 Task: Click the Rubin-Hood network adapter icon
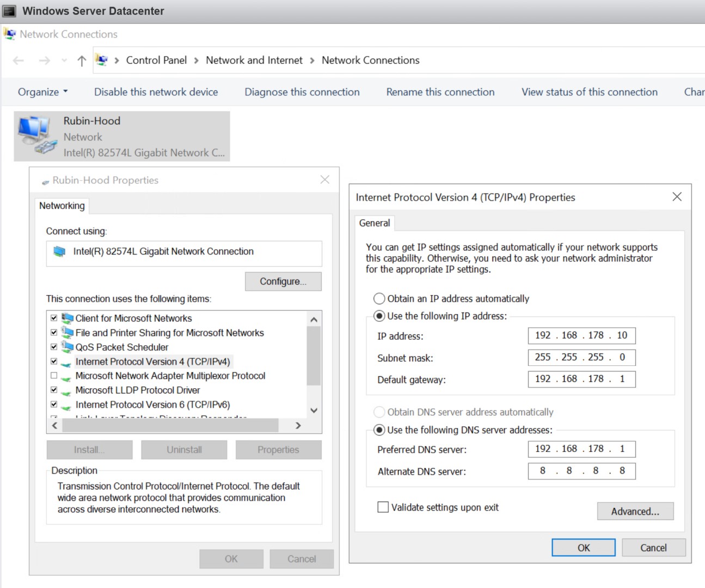38,136
